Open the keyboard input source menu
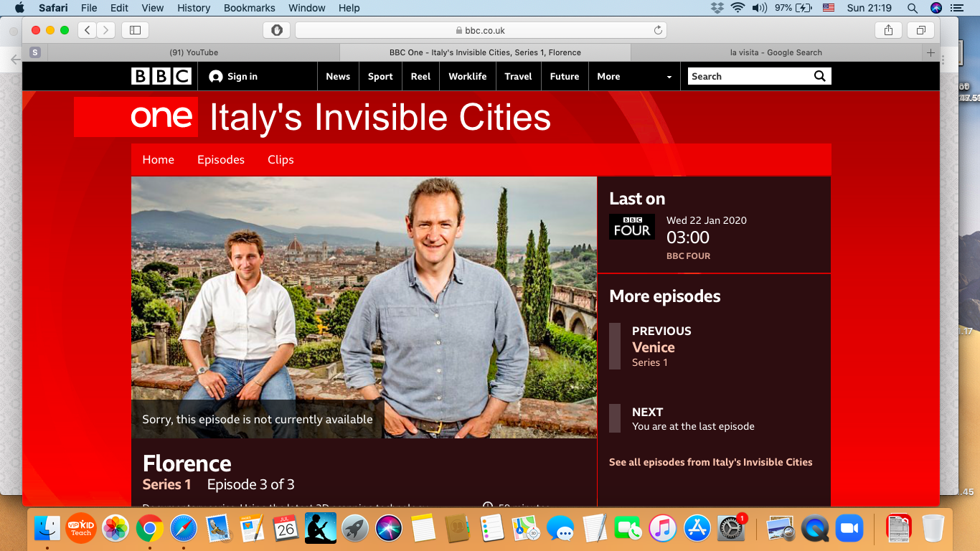980x551 pixels. tap(828, 8)
